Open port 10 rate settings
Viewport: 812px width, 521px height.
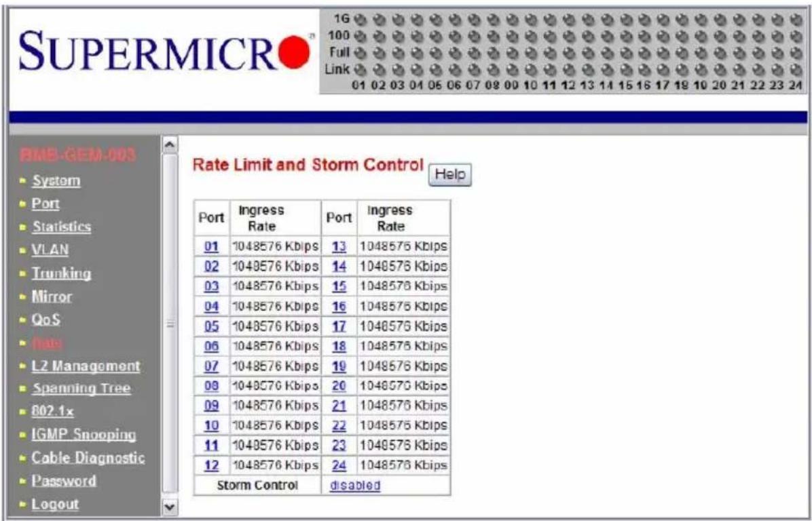(x=210, y=426)
